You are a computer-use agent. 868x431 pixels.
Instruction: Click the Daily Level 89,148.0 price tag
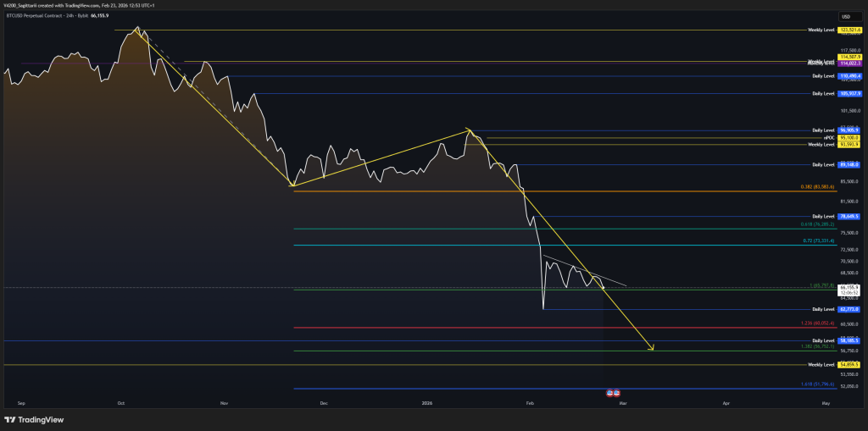(849, 164)
